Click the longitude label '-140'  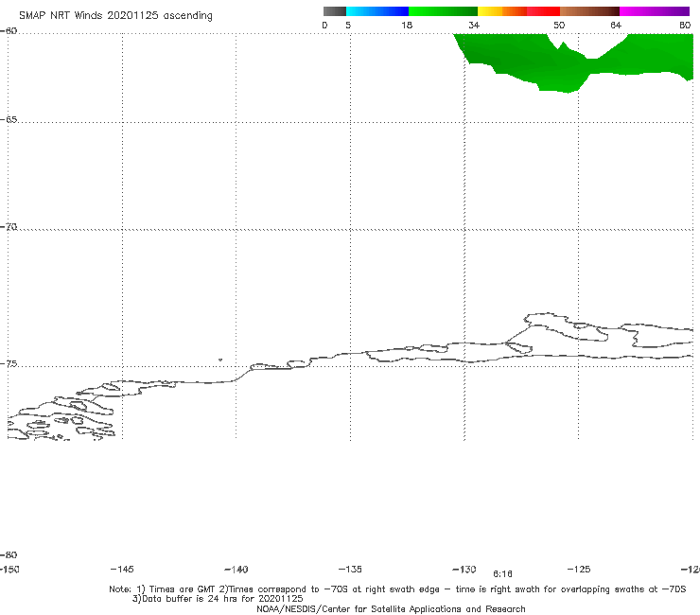236,570
